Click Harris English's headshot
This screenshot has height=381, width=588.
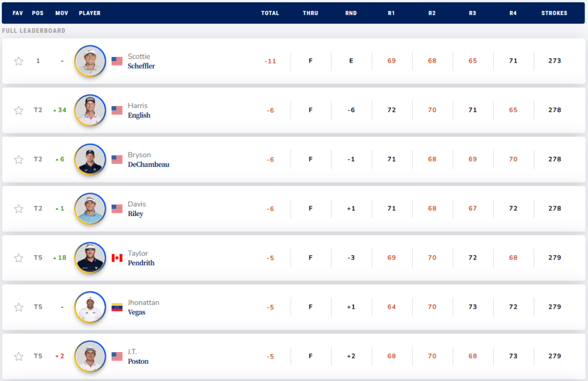point(90,110)
